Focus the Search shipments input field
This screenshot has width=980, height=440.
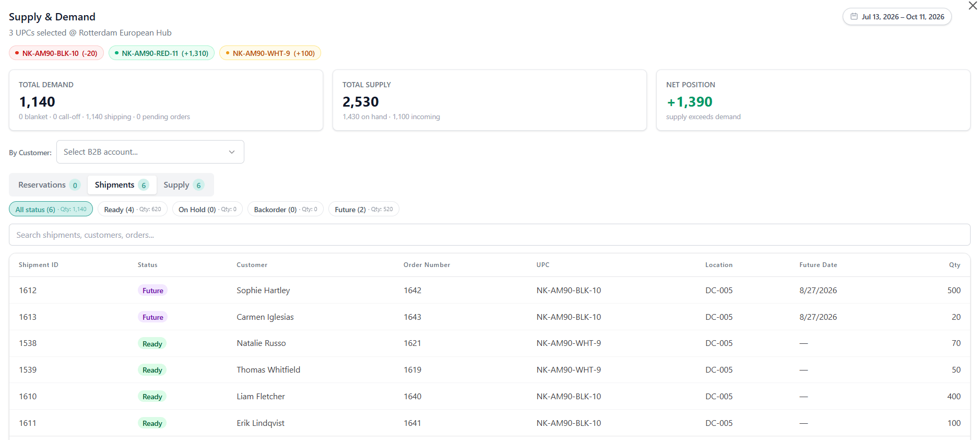[489, 235]
